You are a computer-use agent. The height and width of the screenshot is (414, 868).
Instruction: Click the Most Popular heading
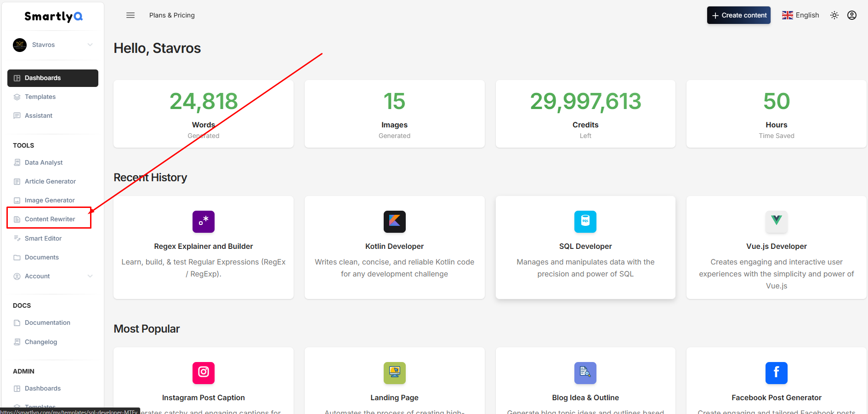click(147, 329)
